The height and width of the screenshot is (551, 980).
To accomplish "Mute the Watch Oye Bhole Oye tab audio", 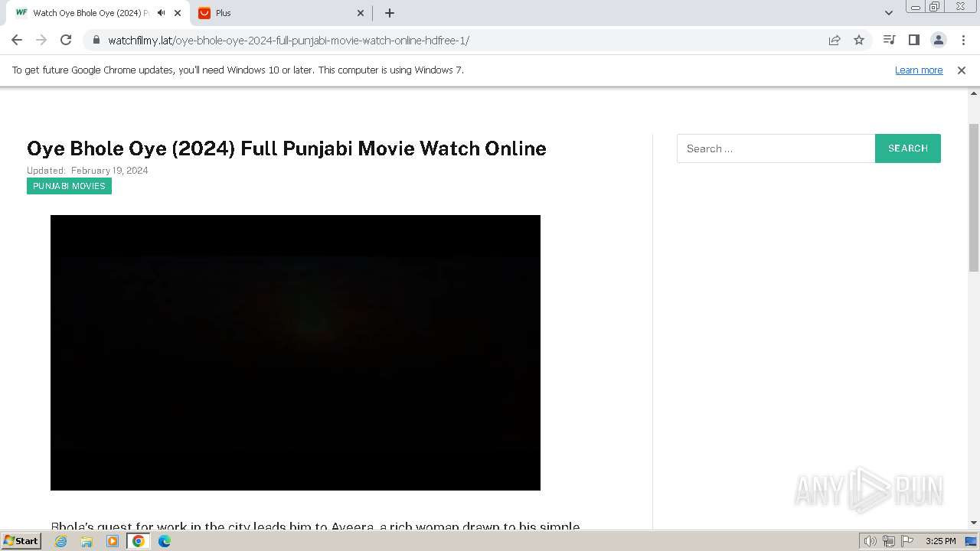I will pyautogui.click(x=161, y=13).
